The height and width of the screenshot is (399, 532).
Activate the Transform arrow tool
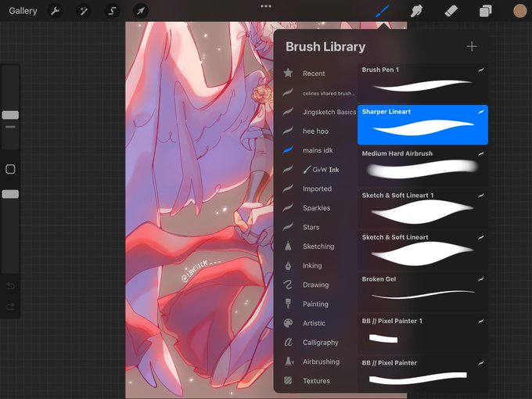(141, 11)
